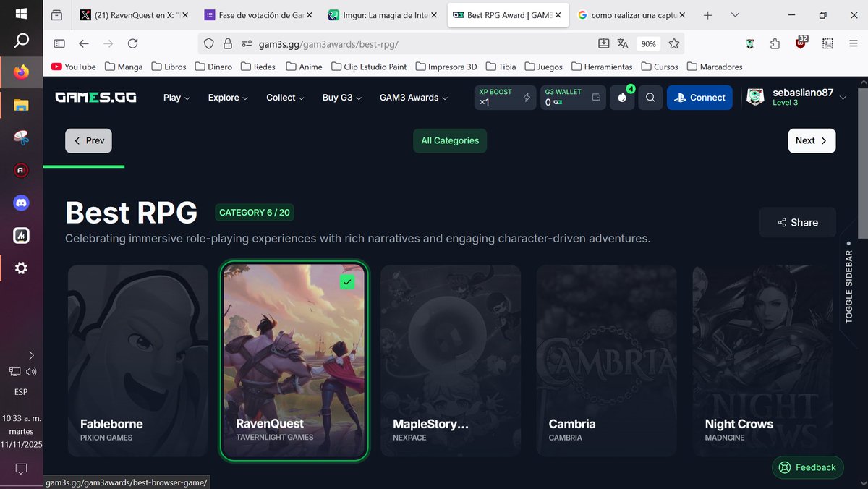Click the page translate icon in address bar
Screen dimensions: 868x489
point(623,44)
